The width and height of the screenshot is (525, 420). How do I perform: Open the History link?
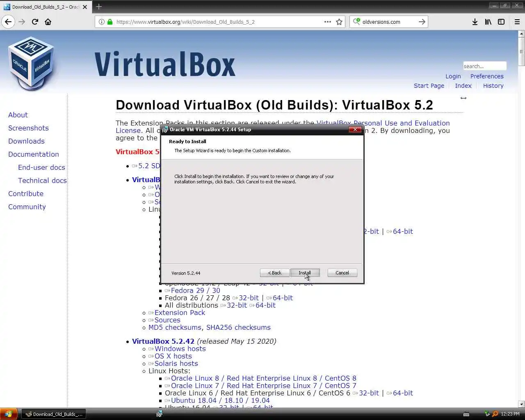pyautogui.click(x=493, y=86)
